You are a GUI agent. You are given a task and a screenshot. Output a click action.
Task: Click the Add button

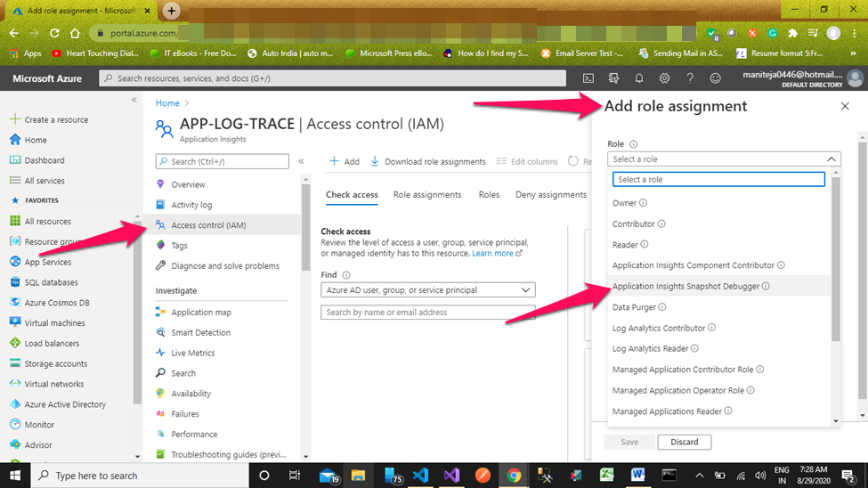tap(344, 161)
